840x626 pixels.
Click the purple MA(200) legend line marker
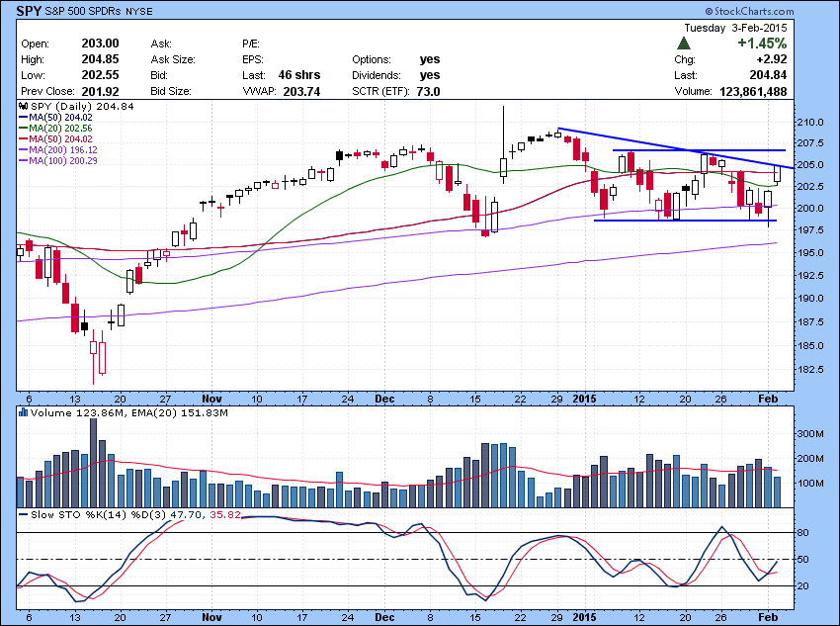tap(23, 150)
